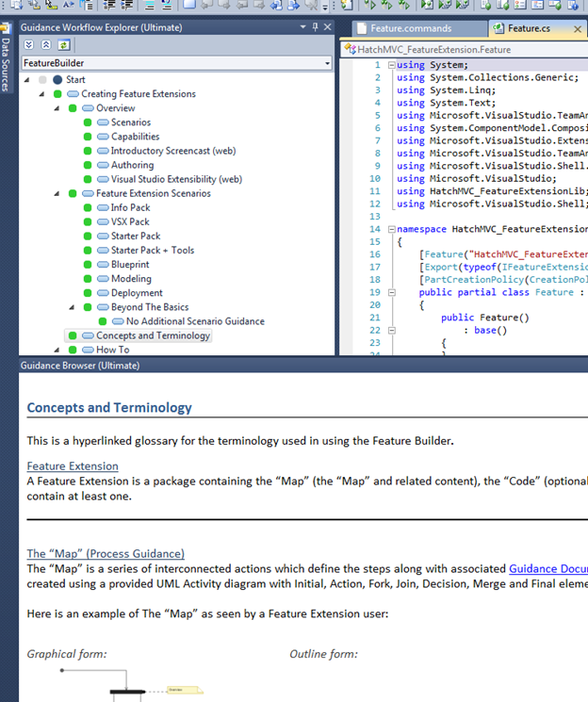Click the "using System.Linq;" code line
Image resolution: width=588 pixels, height=702 pixels.
[446, 90]
